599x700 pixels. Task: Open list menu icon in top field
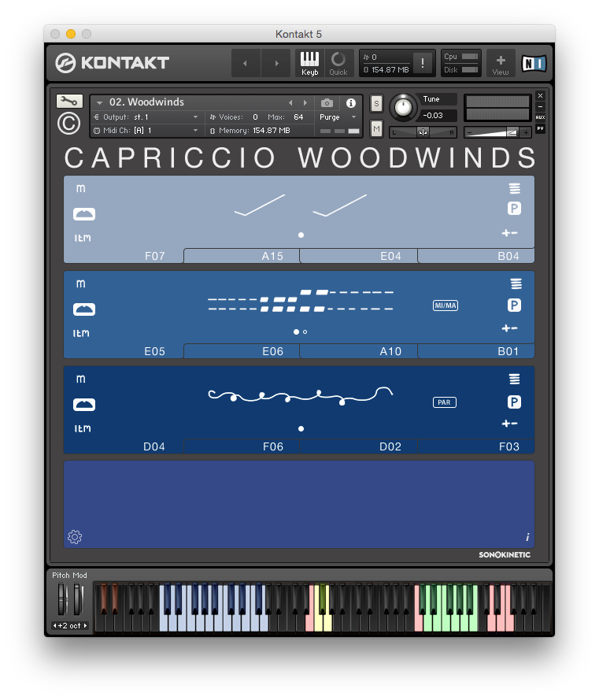tap(515, 188)
